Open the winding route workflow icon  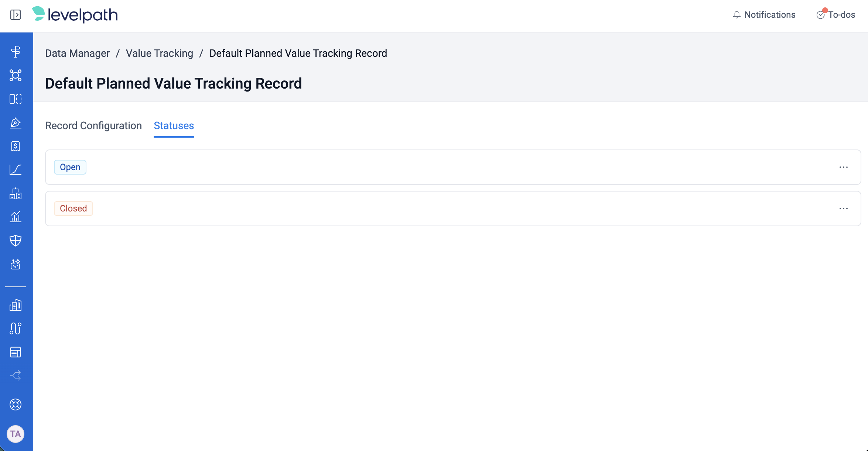16,328
